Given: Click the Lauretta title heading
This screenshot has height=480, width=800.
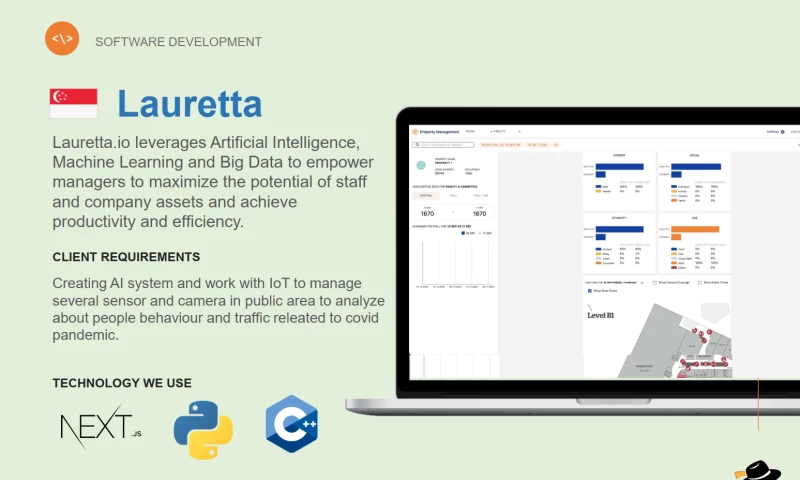Looking at the screenshot, I should pos(189,103).
